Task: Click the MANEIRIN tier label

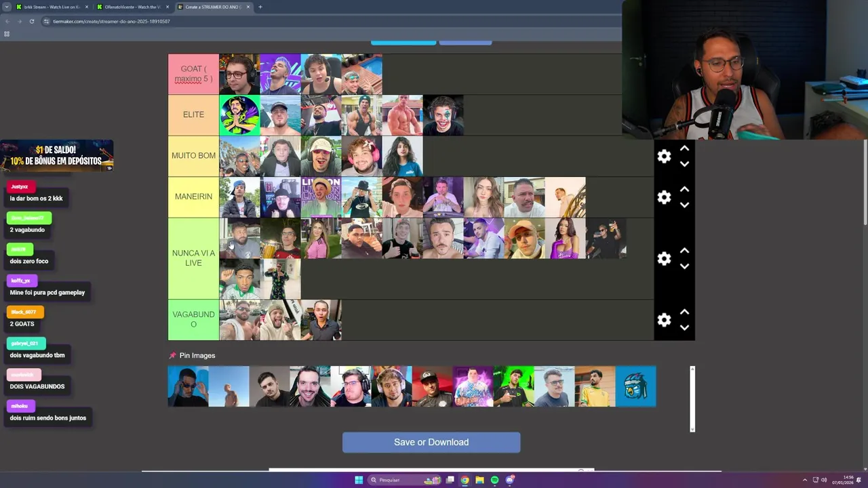Action: pos(193,197)
